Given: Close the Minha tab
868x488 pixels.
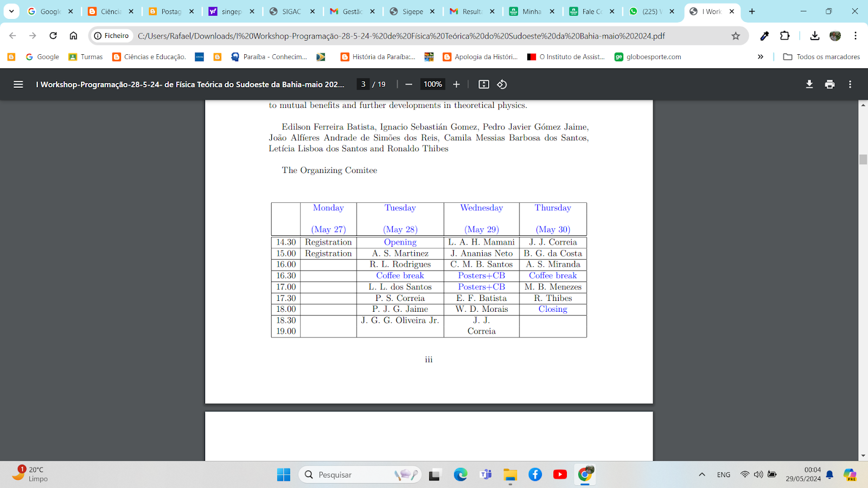Looking at the screenshot, I should click(x=552, y=11).
